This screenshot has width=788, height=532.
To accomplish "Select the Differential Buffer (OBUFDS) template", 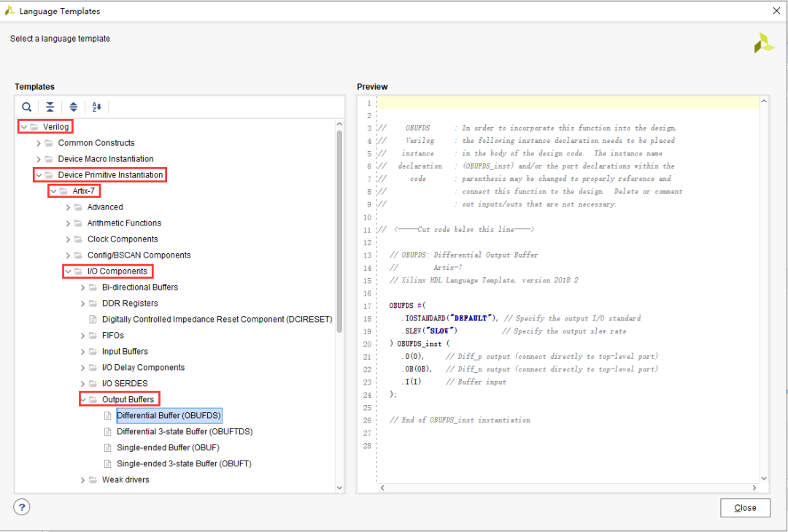I will pos(169,415).
